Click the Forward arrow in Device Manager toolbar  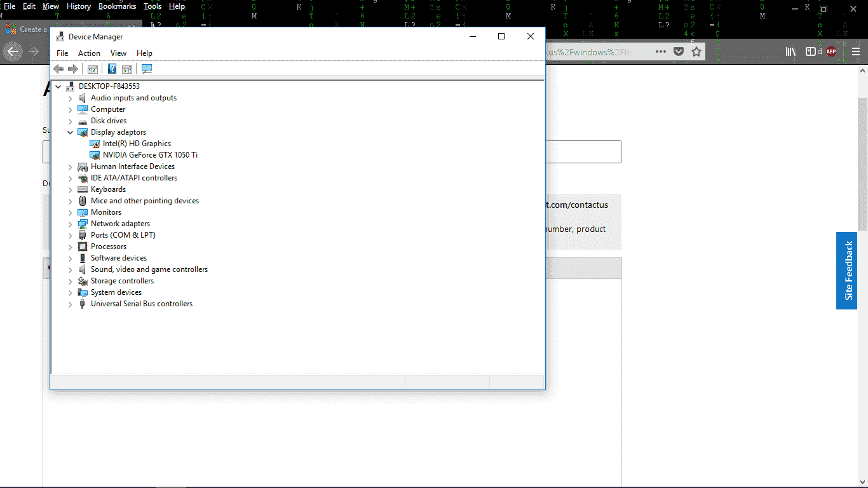73,69
